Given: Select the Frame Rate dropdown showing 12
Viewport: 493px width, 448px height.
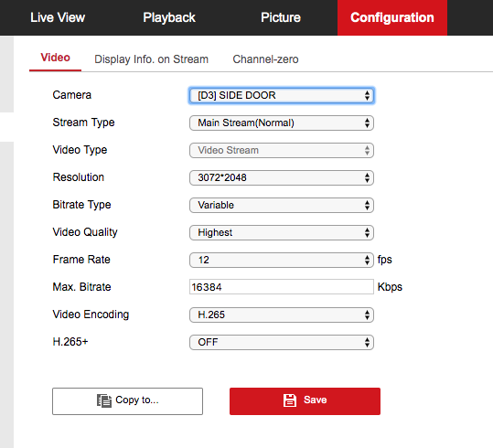Looking at the screenshot, I should pyautogui.click(x=282, y=260).
